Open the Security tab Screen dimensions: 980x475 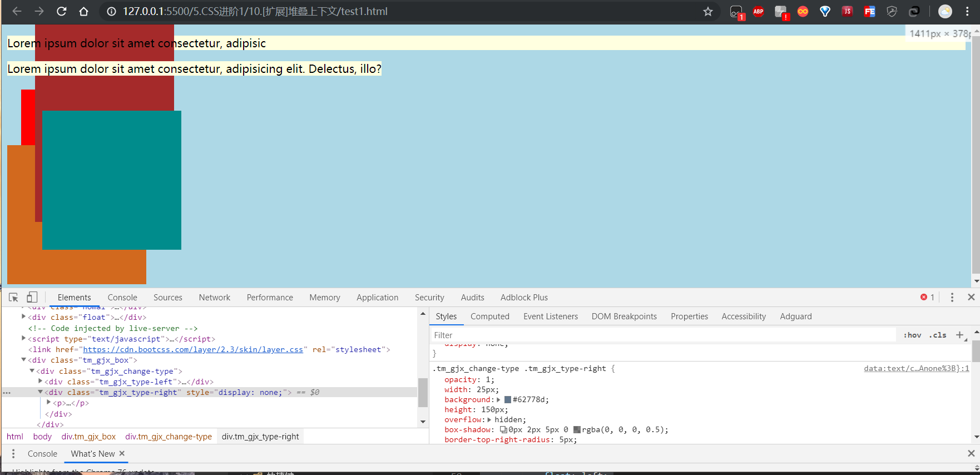pos(429,298)
